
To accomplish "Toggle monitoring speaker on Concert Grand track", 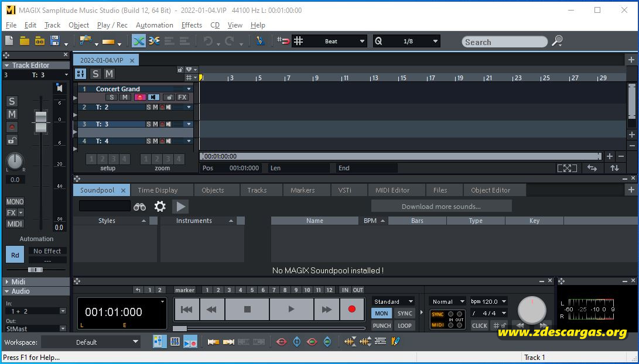I will [153, 97].
